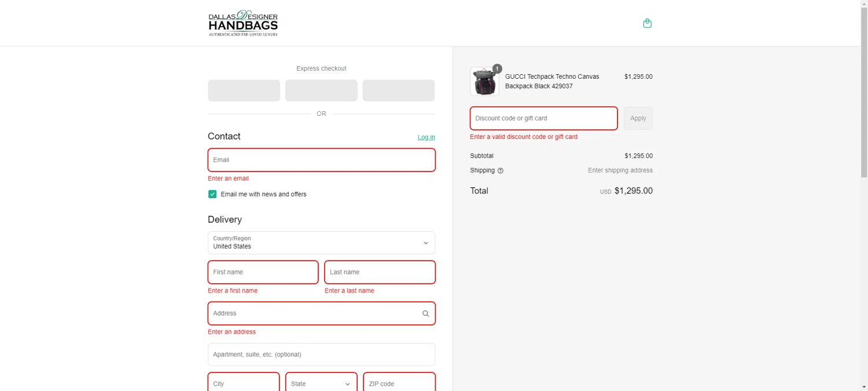Image resolution: width=868 pixels, height=391 pixels.
Task: Click the Express checkout heading
Action: coord(321,68)
